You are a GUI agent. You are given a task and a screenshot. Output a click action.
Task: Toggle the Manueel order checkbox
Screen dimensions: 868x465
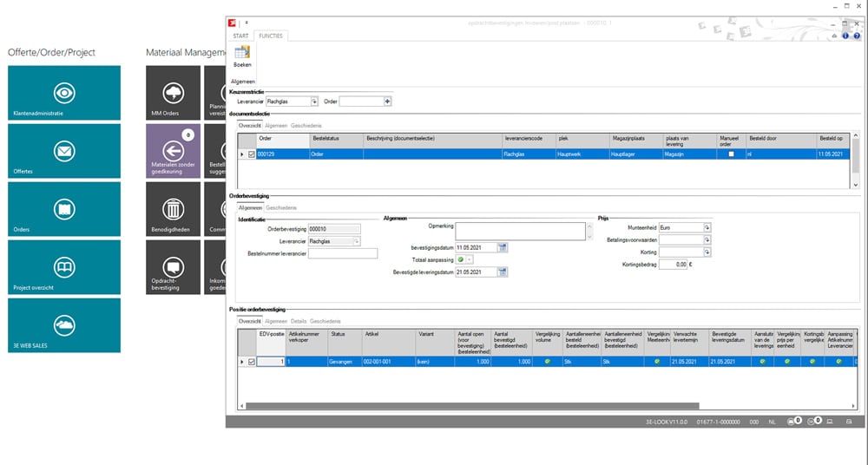[x=730, y=154]
